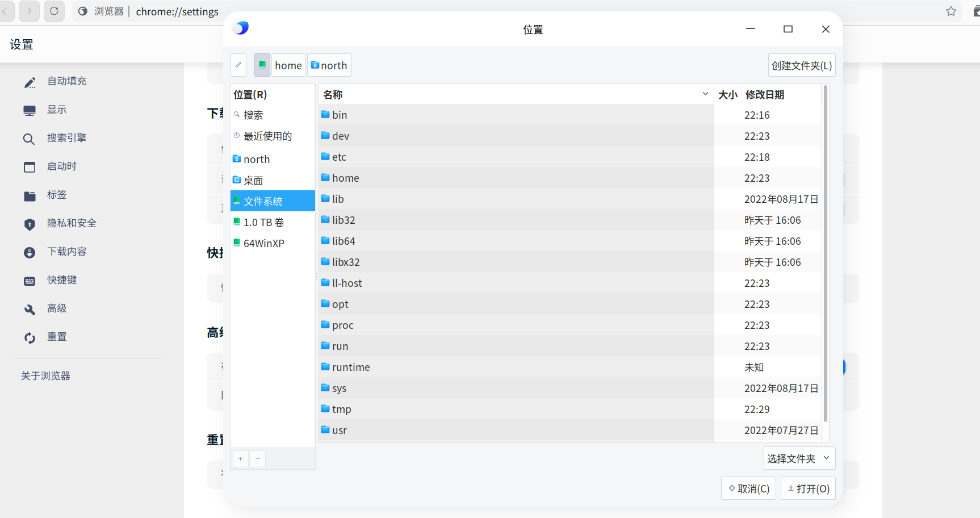Select the lib folder row
The image size is (980, 518).
click(571, 199)
